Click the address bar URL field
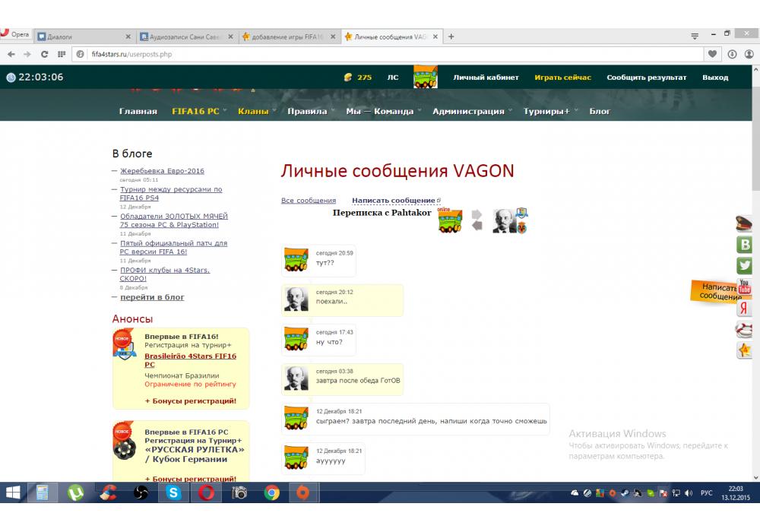This screenshot has height=532, width=760. coord(380,54)
